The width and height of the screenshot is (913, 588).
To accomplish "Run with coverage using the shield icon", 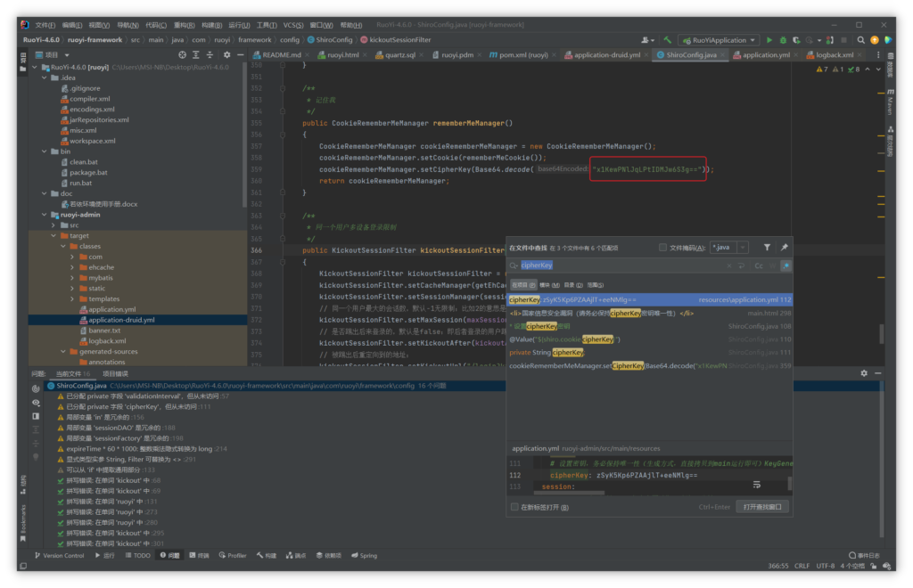I will [x=796, y=40].
